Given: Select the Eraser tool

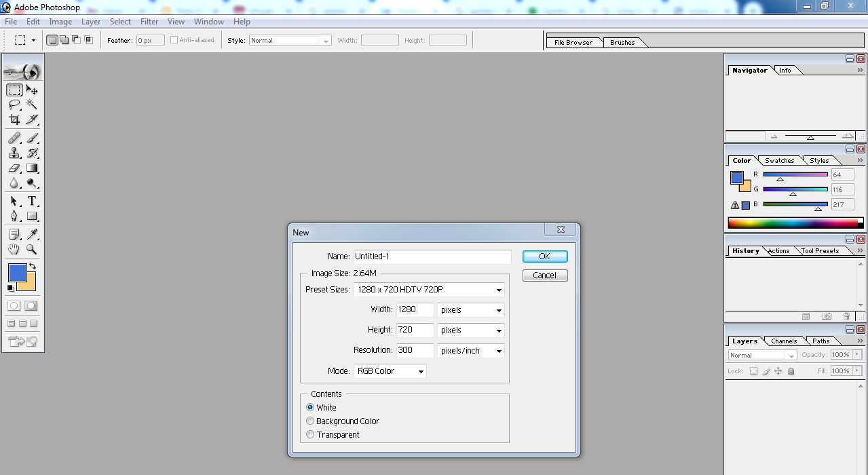Looking at the screenshot, I should pyautogui.click(x=14, y=168).
